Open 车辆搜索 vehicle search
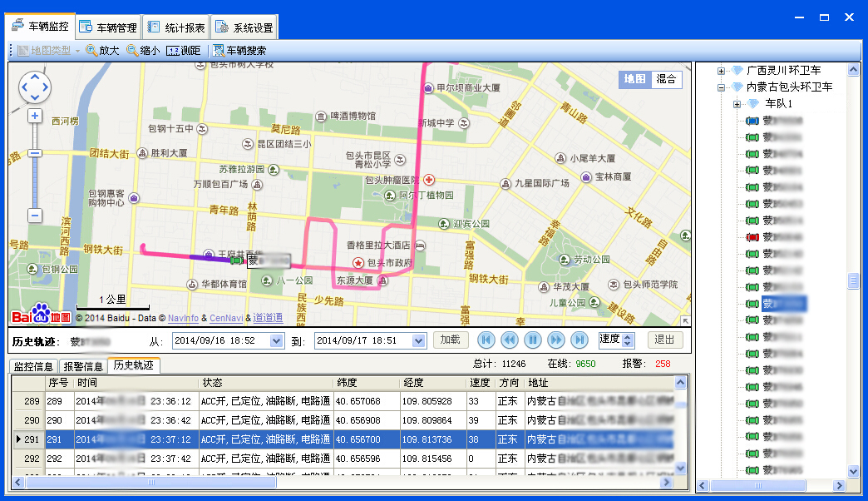This screenshot has height=501, width=868. (x=239, y=51)
